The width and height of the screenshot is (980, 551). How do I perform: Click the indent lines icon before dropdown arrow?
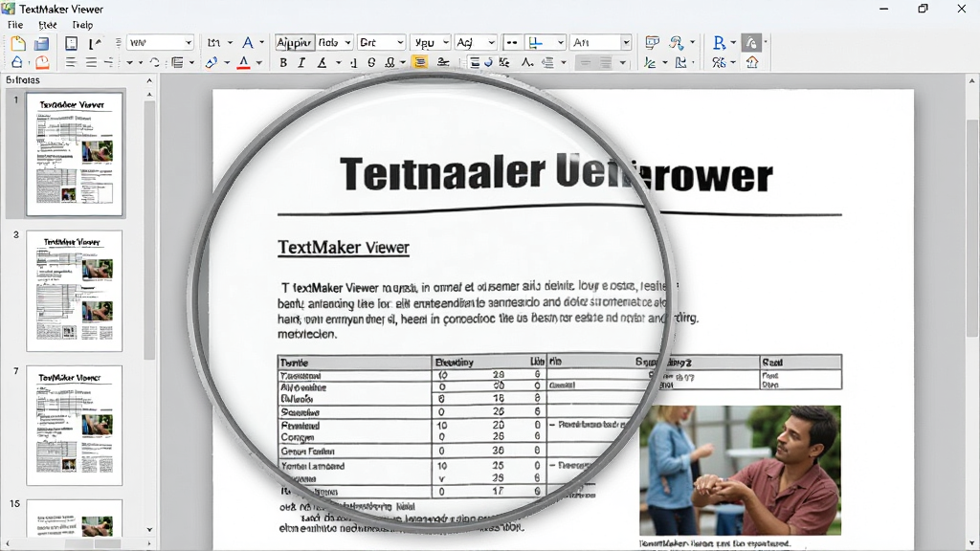[x=548, y=62]
